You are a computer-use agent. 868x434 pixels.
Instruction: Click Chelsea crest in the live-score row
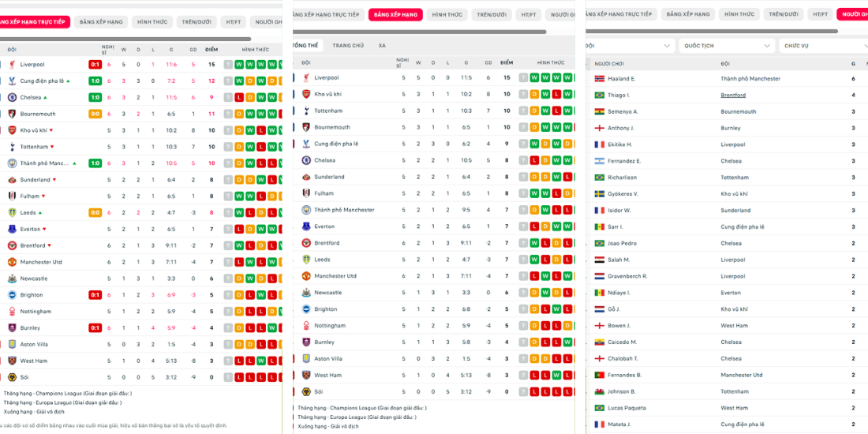click(x=12, y=98)
